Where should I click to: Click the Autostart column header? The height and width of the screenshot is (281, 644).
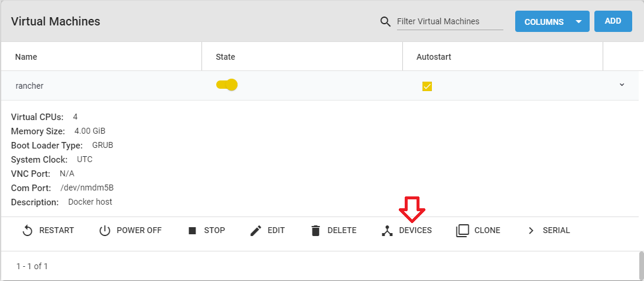434,57
